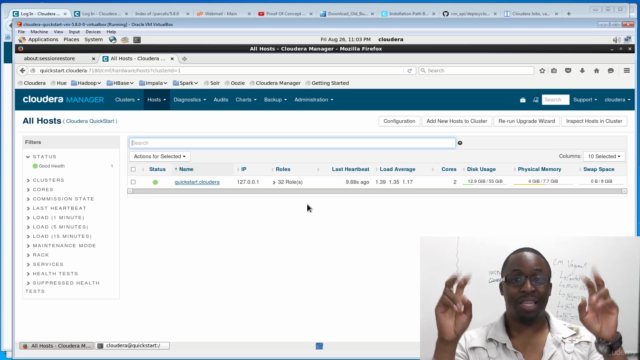
Task: Click the chat bubble icon in Firefox toolbar
Action: pyautogui.click(x=611, y=71)
